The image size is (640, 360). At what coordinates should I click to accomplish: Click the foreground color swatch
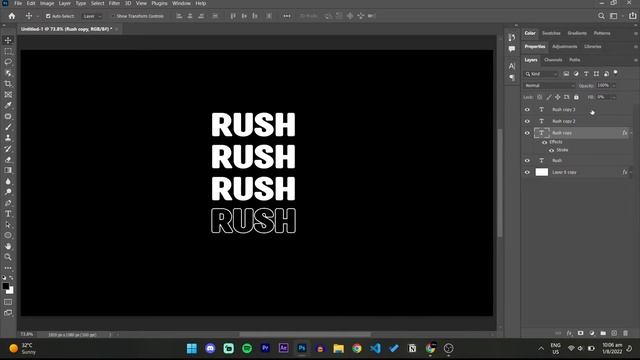coord(5,286)
